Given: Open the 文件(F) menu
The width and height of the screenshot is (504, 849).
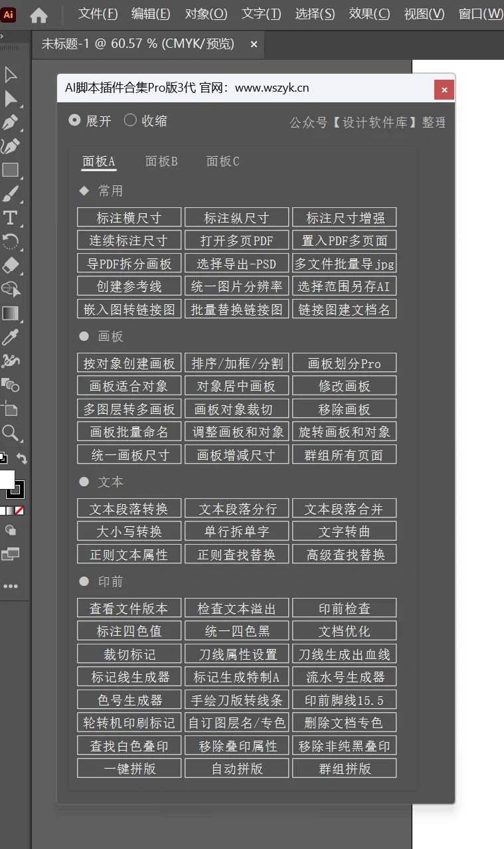Looking at the screenshot, I should pos(98,14).
